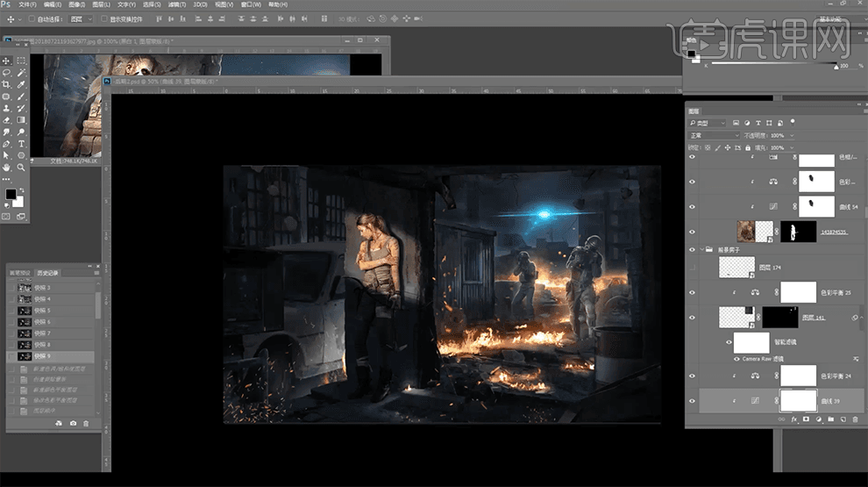Select the Eraser tool
This screenshot has width=868, height=487.
pyautogui.click(x=7, y=120)
